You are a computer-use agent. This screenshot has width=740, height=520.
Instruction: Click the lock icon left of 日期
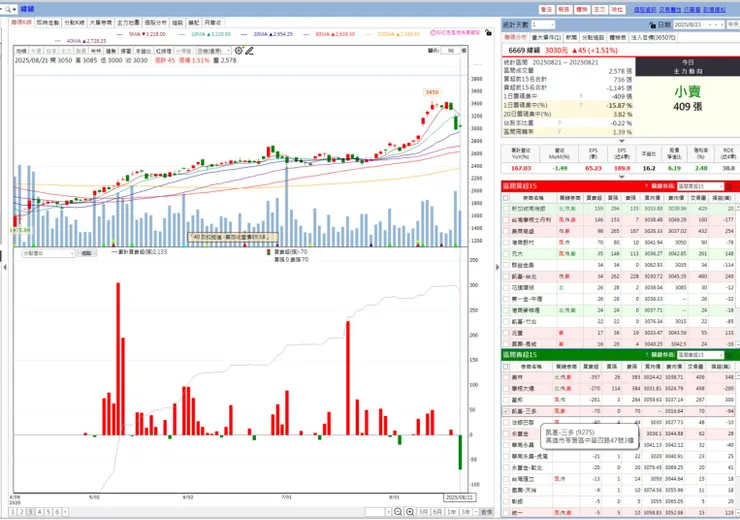point(652,25)
